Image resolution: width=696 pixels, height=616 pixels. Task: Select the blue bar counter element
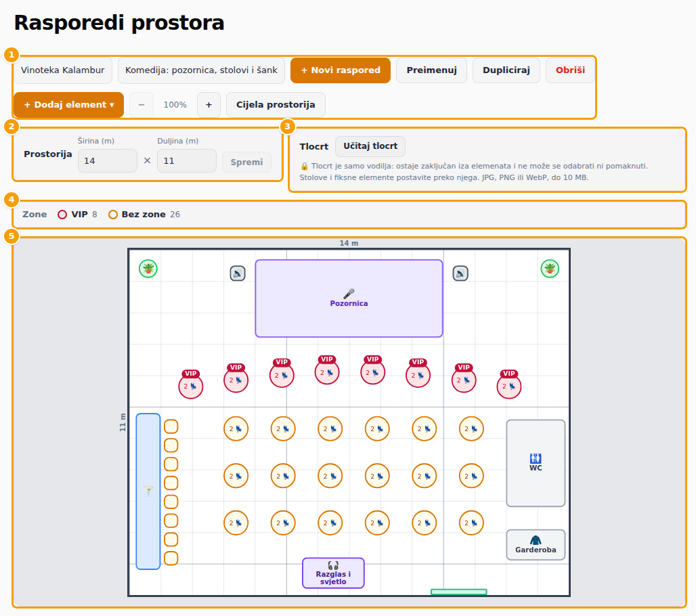coord(148,491)
